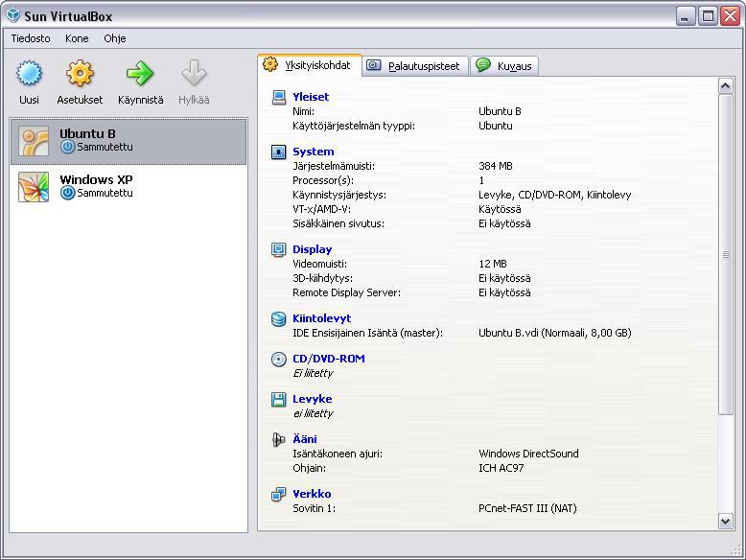Click the Levyke floppy disk icon
Screen dimensions: 746x560
pos(278,399)
